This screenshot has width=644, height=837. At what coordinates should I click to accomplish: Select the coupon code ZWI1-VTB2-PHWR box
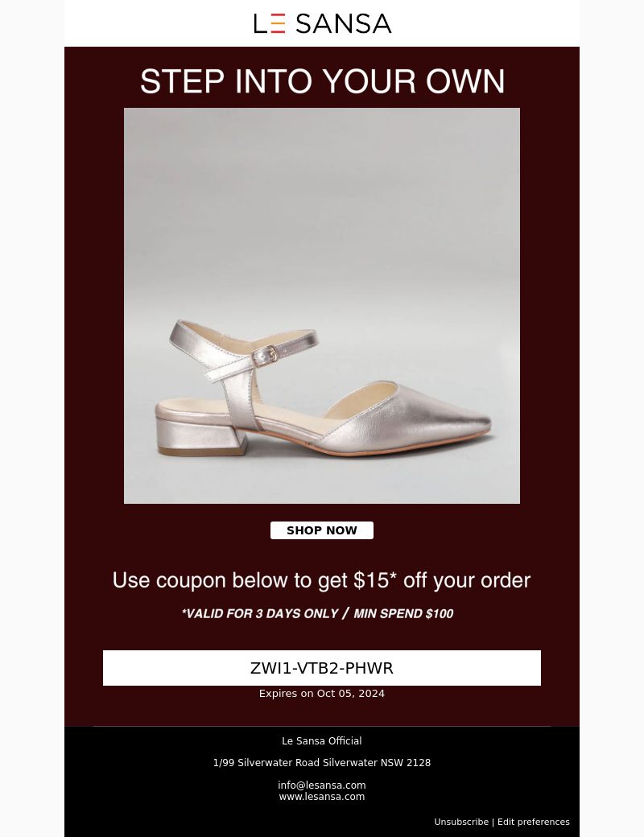(x=322, y=668)
